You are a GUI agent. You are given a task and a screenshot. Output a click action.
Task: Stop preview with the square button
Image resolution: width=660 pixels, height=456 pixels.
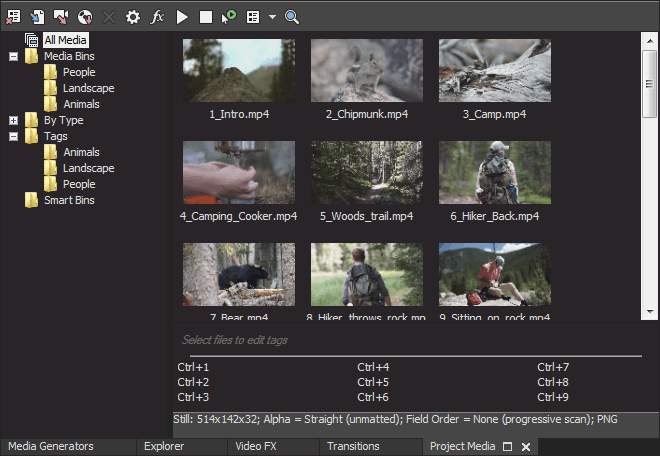click(205, 17)
